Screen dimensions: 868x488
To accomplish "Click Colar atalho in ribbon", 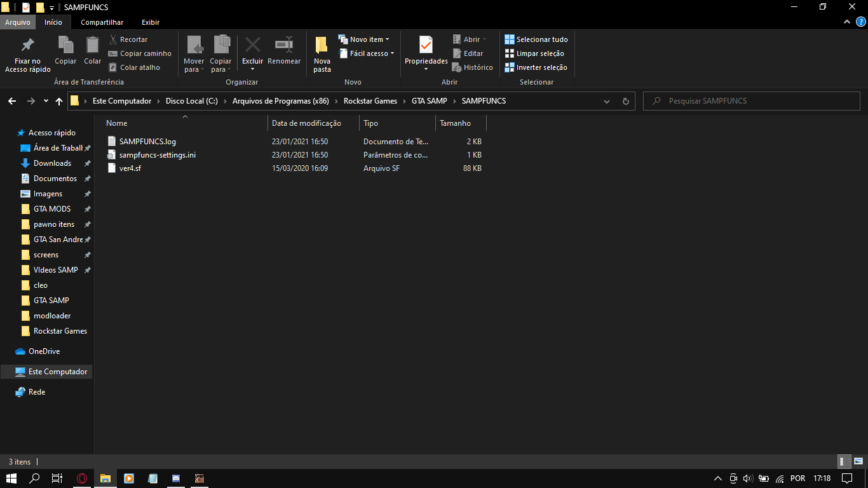I will [134, 67].
